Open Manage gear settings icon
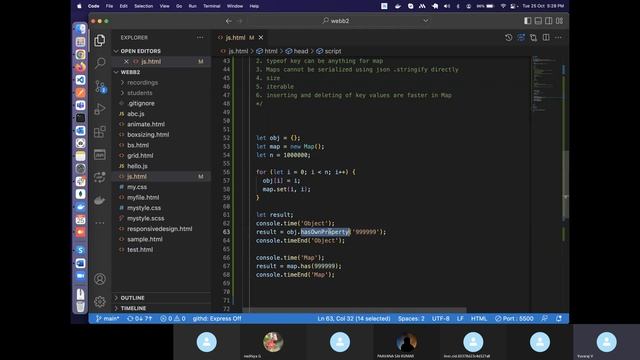This screenshot has width=640, height=360. [x=100, y=302]
